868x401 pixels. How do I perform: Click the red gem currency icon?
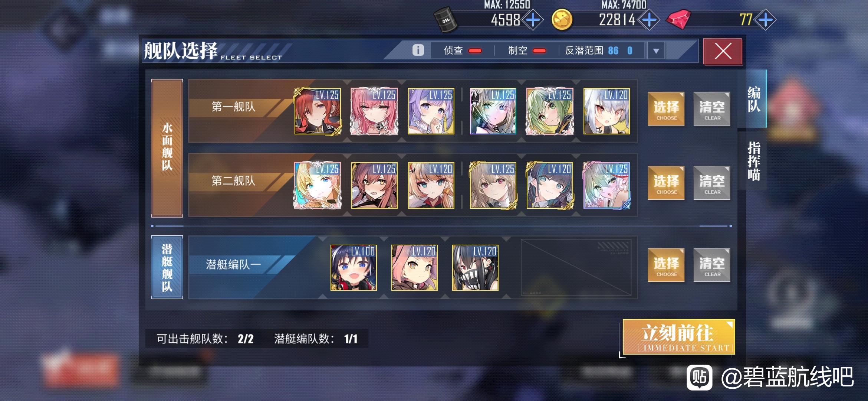[x=678, y=19]
